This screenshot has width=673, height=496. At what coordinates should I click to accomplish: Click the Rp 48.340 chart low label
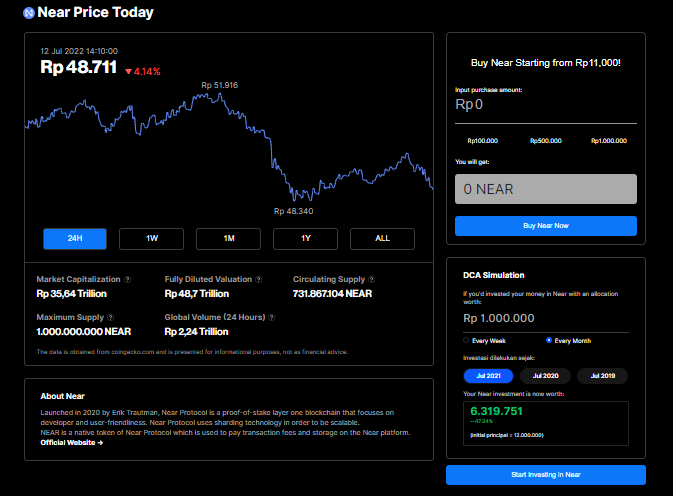(294, 212)
